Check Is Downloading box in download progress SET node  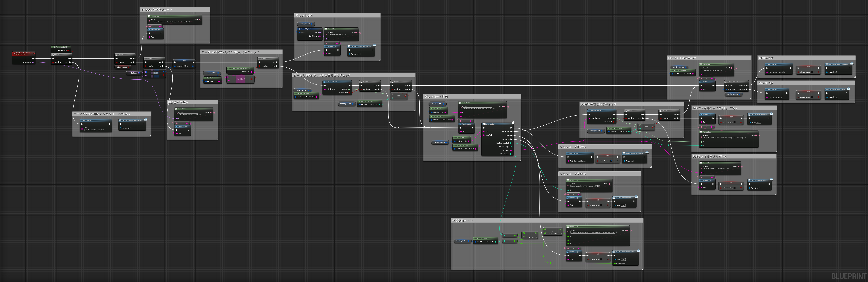tap(601, 259)
